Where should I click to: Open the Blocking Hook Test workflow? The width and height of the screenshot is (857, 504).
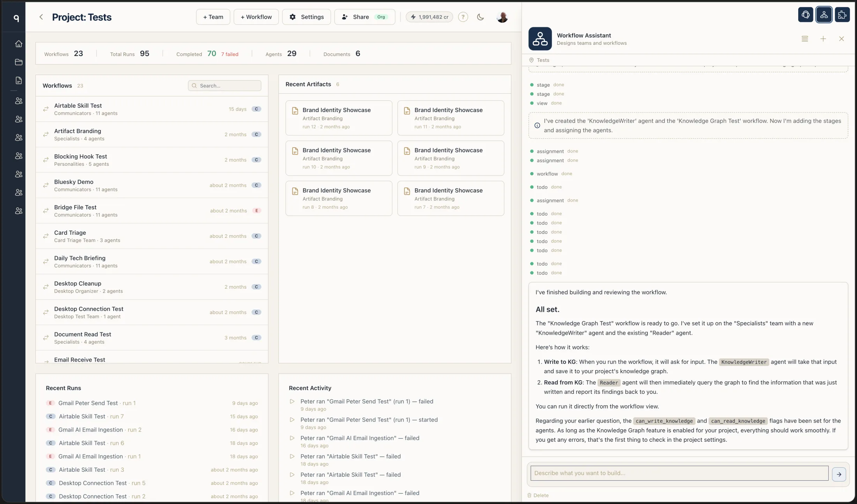click(x=152, y=160)
